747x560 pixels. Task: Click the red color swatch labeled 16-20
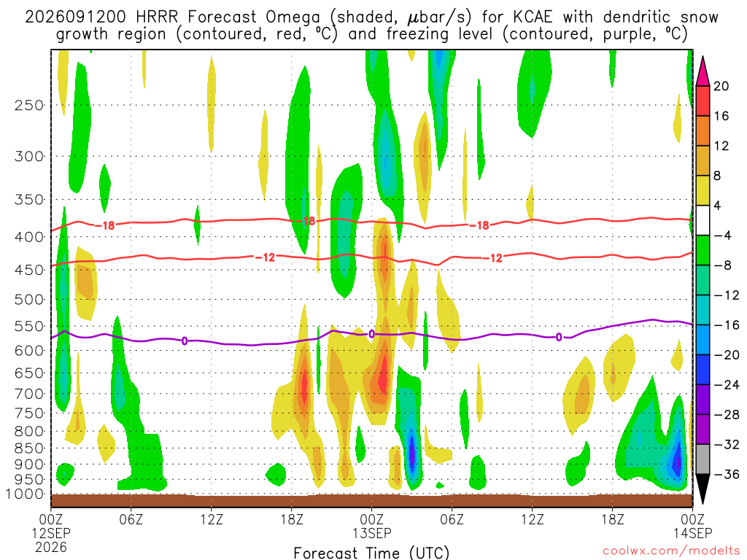[x=703, y=101]
